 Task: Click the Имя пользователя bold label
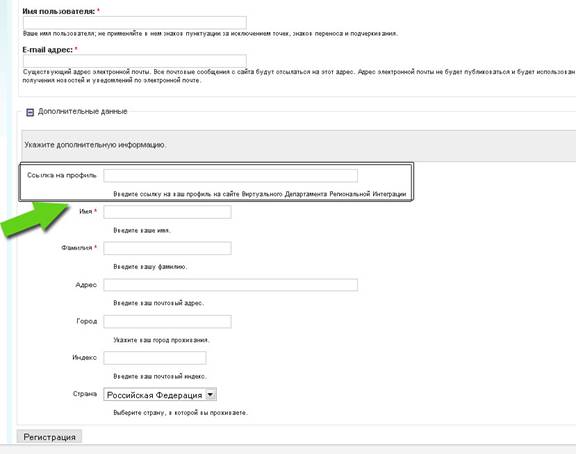59,11
